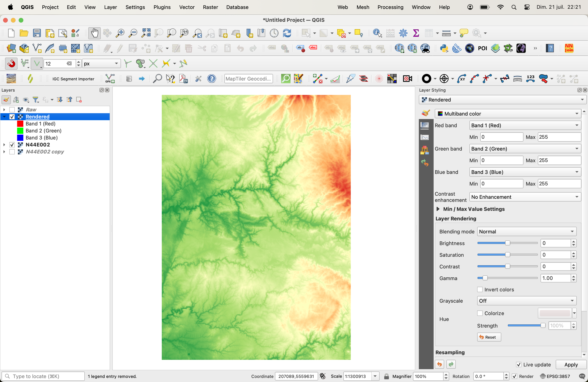Expand the Raw layer tree node
588x382 pixels.
pyautogui.click(x=4, y=110)
